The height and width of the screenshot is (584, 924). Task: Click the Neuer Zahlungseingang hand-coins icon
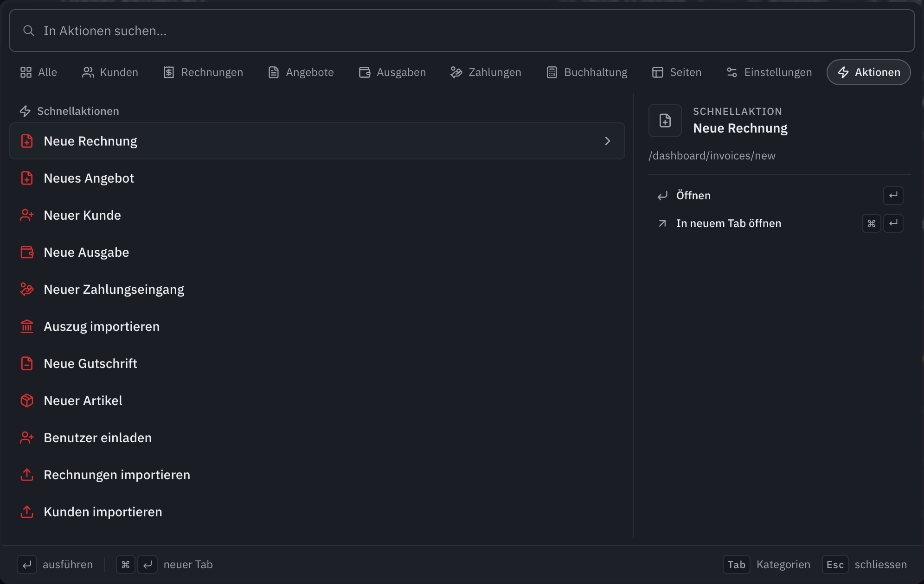tap(27, 289)
